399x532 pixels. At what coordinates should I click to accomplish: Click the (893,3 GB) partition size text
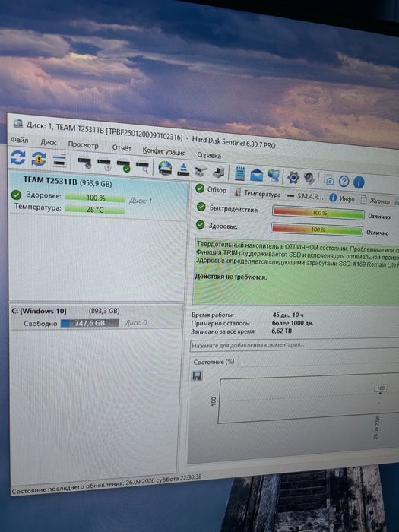point(104,311)
